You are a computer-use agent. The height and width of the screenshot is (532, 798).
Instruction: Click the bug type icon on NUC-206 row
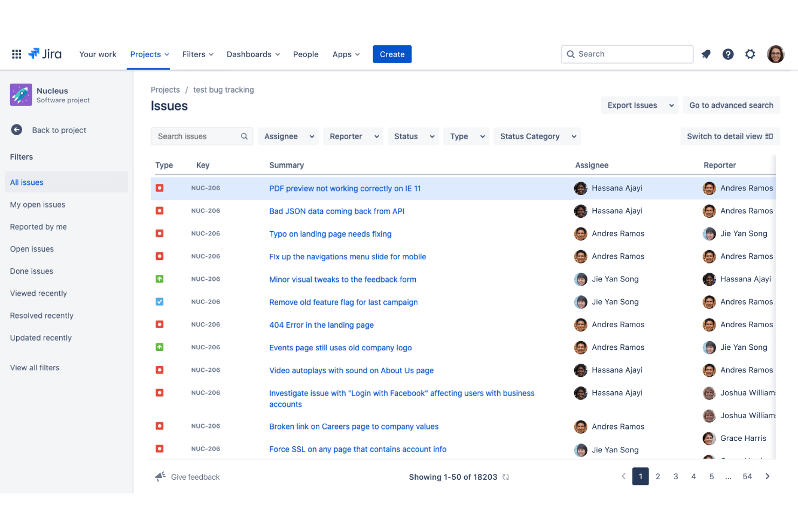tap(160, 188)
